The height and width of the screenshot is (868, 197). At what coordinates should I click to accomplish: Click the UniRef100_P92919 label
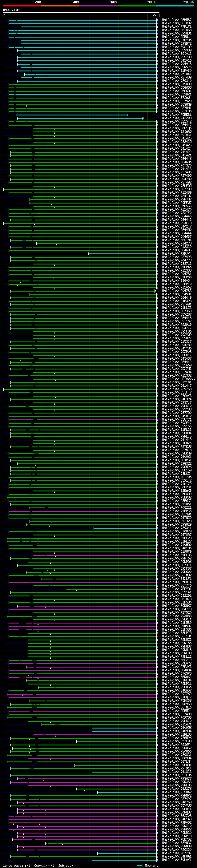click(177, 325)
